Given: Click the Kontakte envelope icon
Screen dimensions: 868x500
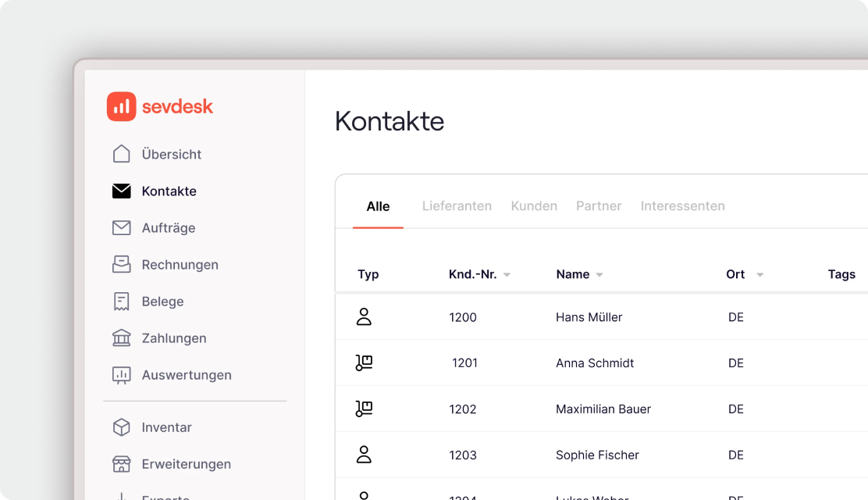Looking at the screenshot, I should tap(121, 191).
